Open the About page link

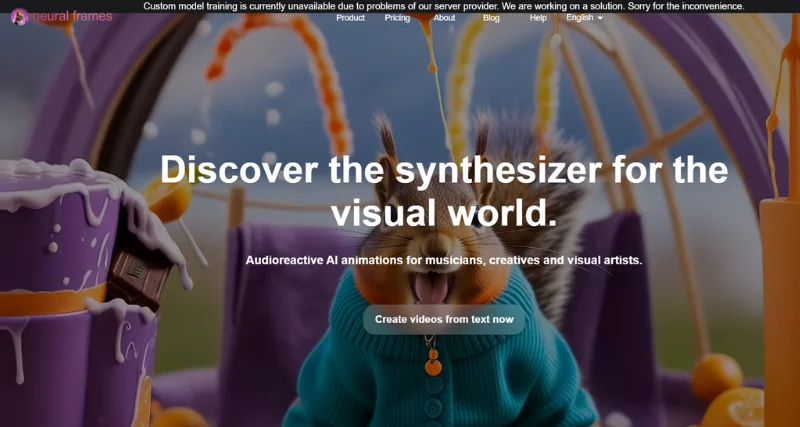[x=444, y=18]
